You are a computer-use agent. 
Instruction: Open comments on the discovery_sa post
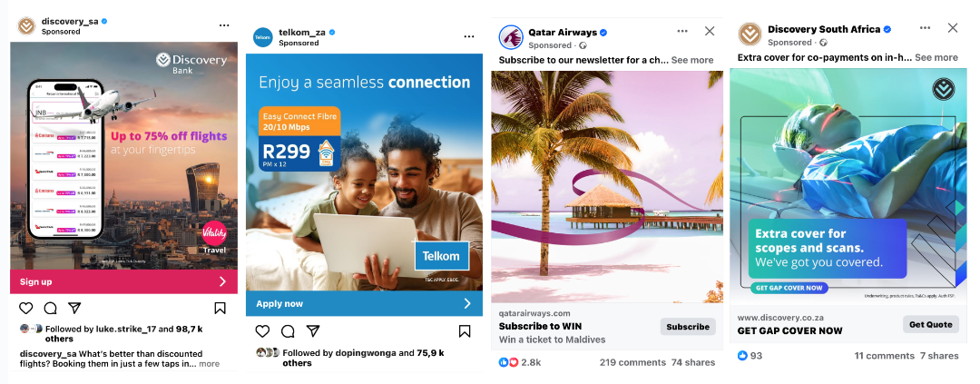(x=50, y=308)
